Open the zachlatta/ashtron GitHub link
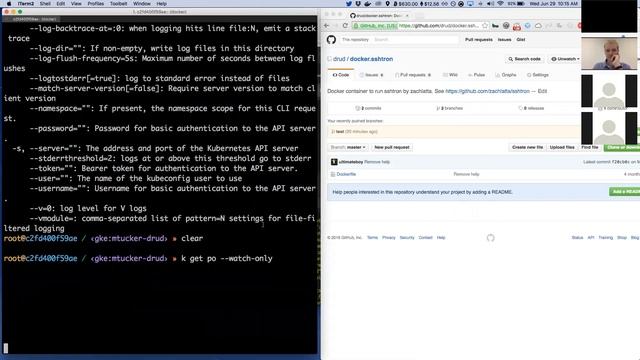 point(487,91)
